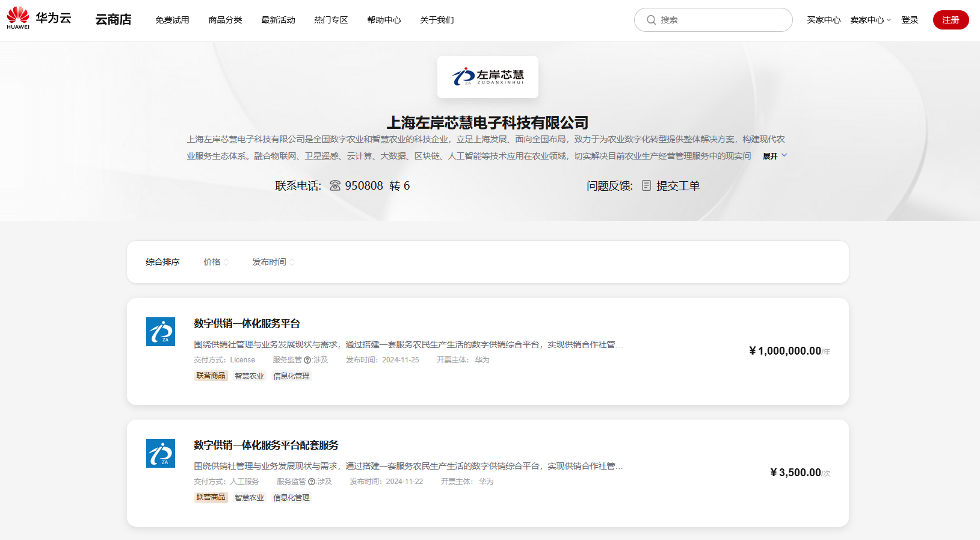This screenshot has height=540, width=980.
Task: Click the phone number 950808 转 6
Action: point(377,185)
